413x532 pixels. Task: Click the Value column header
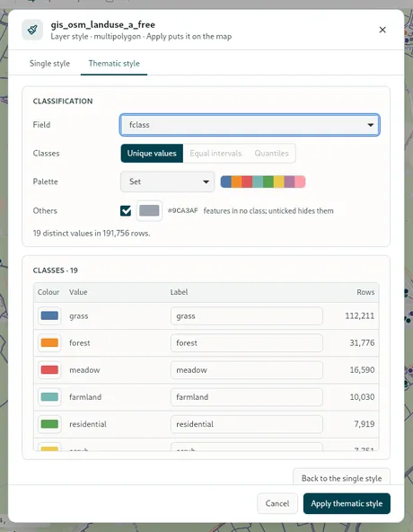click(78, 292)
